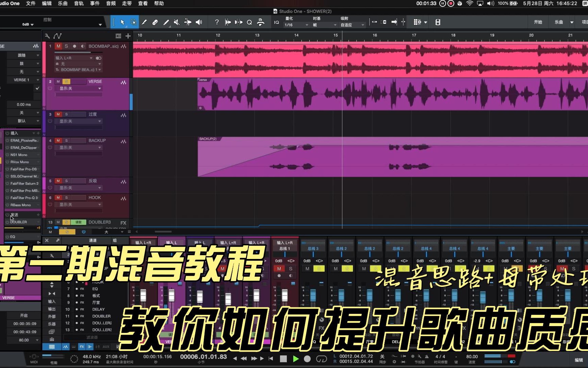Open BOOMBAP 输入 L+R input dropdown
The image size is (588, 368).
pyautogui.click(x=74, y=58)
